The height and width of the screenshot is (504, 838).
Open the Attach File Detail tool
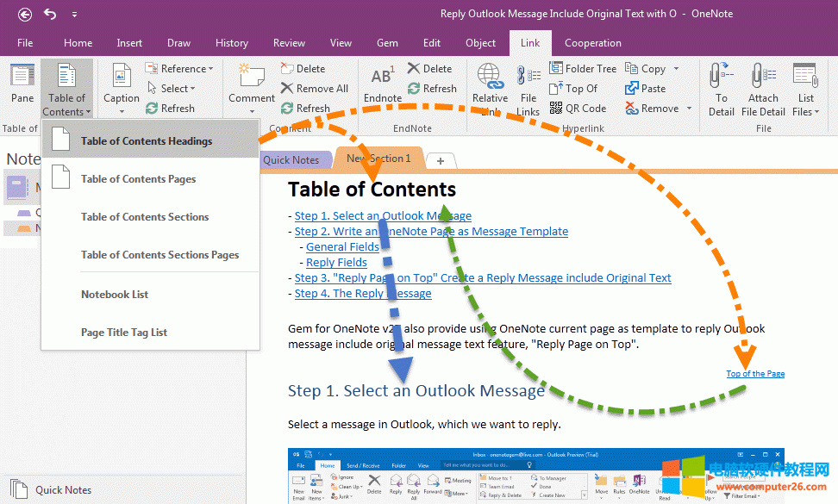point(763,88)
